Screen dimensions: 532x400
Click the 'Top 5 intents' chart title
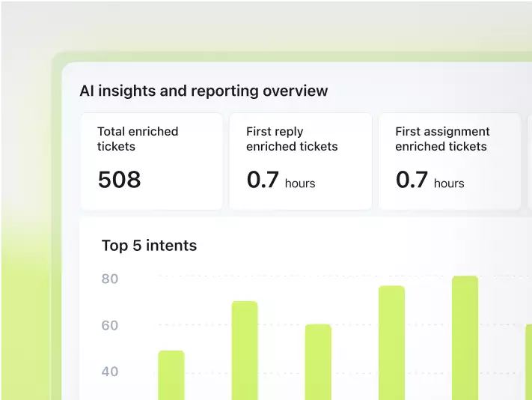[150, 246]
